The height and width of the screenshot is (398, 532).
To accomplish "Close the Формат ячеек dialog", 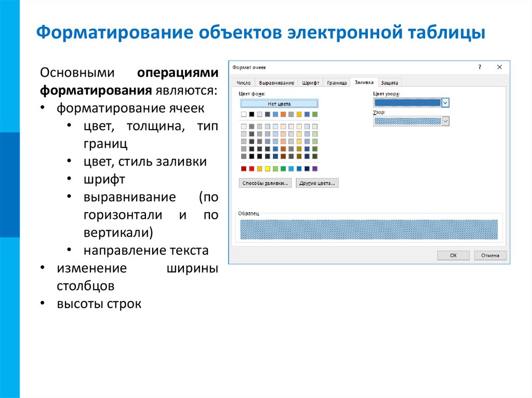I will click(x=499, y=67).
